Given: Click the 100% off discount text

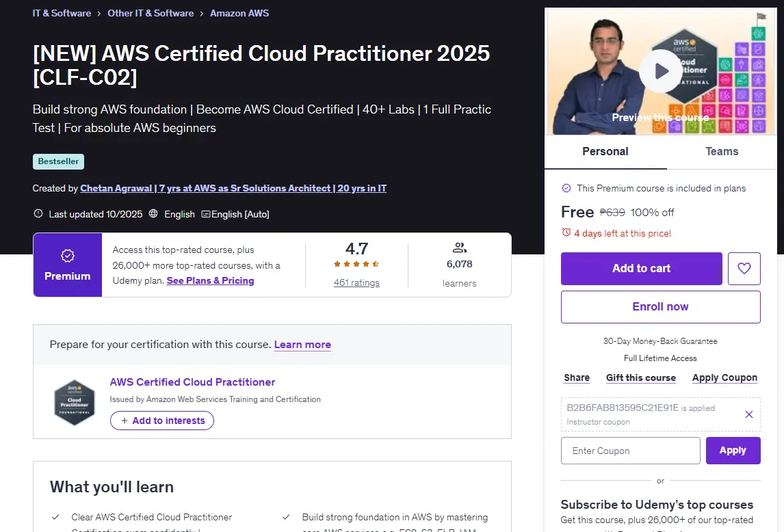Looking at the screenshot, I should (x=652, y=213).
